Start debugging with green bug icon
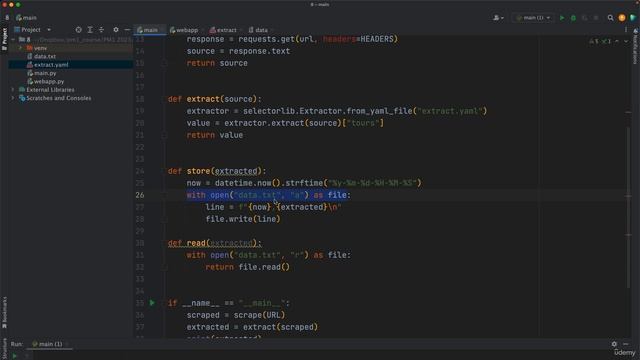The image size is (640, 360). 573,18
